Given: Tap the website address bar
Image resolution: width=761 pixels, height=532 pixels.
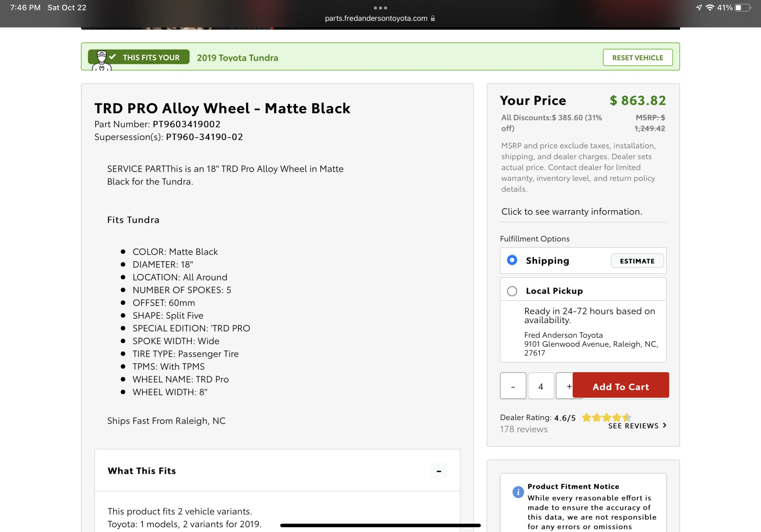Looking at the screenshot, I should tap(376, 18).
